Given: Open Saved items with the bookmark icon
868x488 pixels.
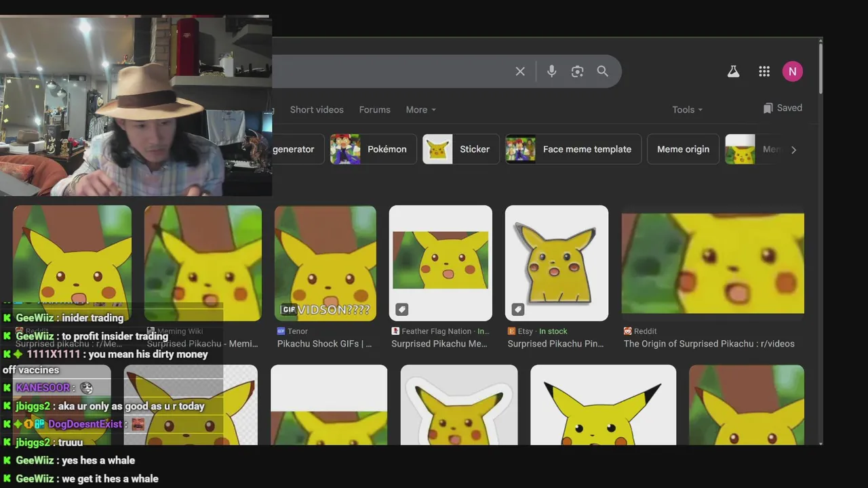Looking at the screenshot, I should (x=783, y=108).
